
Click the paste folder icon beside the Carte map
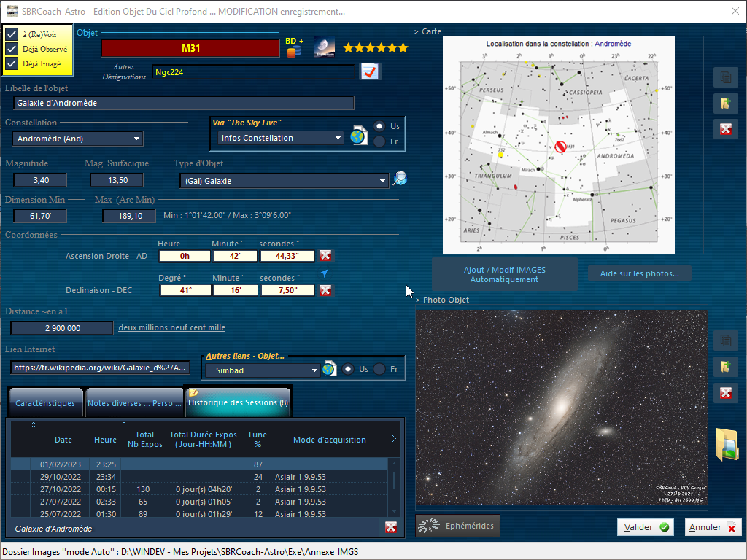pyautogui.click(x=726, y=104)
